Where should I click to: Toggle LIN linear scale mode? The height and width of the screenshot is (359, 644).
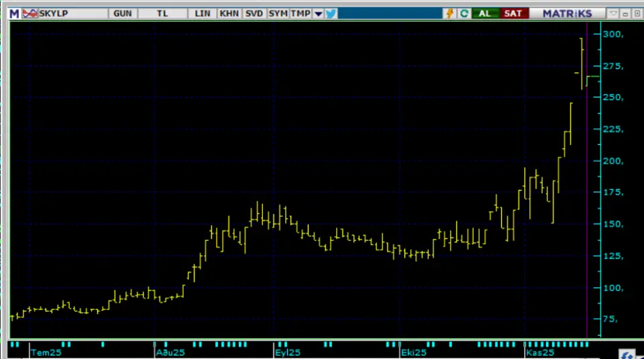[x=202, y=13]
